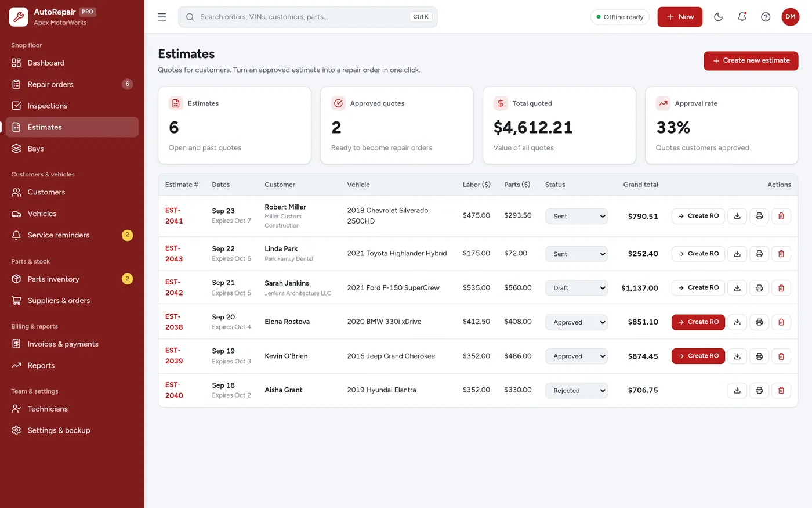
Task: Open Repair orders page
Action: pos(72,84)
